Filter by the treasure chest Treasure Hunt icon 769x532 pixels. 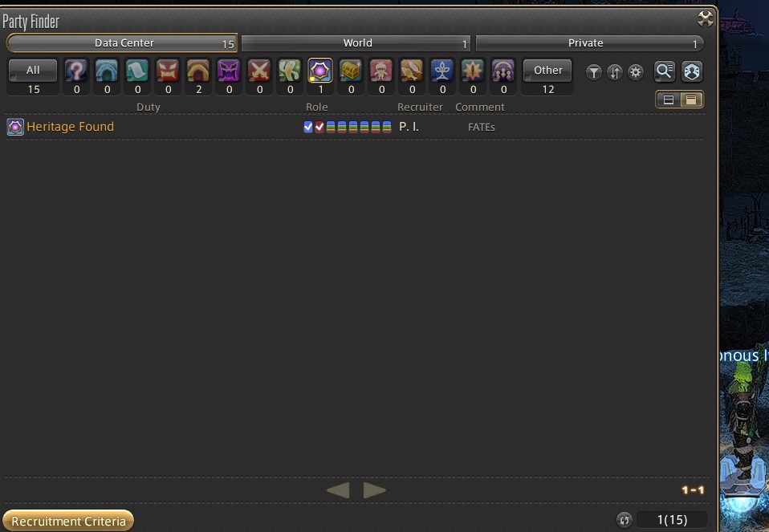click(351, 71)
